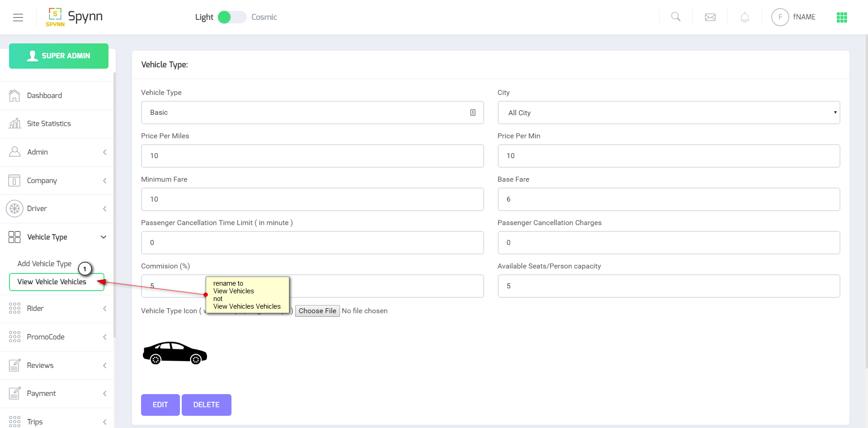This screenshot has width=868, height=428.
Task: Click the EDIT button
Action: [x=160, y=404]
